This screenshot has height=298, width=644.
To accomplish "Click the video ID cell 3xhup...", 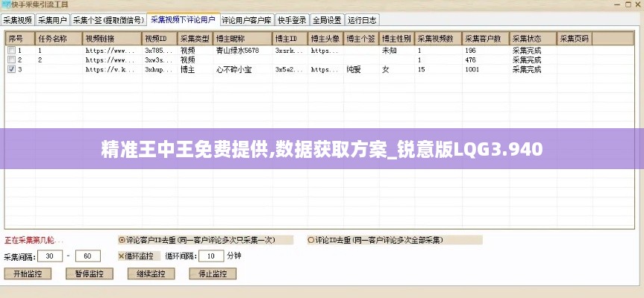I will [160, 69].
